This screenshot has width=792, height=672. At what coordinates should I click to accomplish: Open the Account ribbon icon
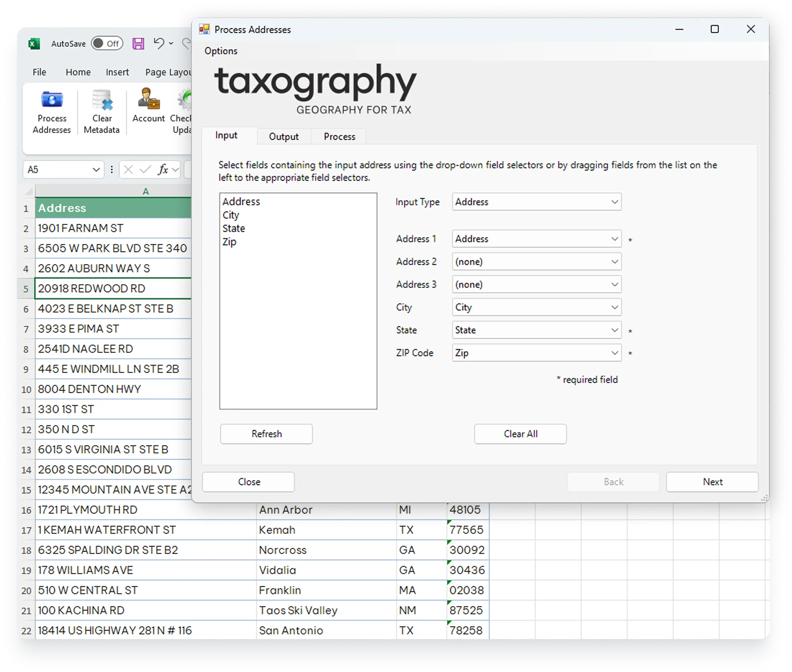pyautogui.click(x=149, y=99)
